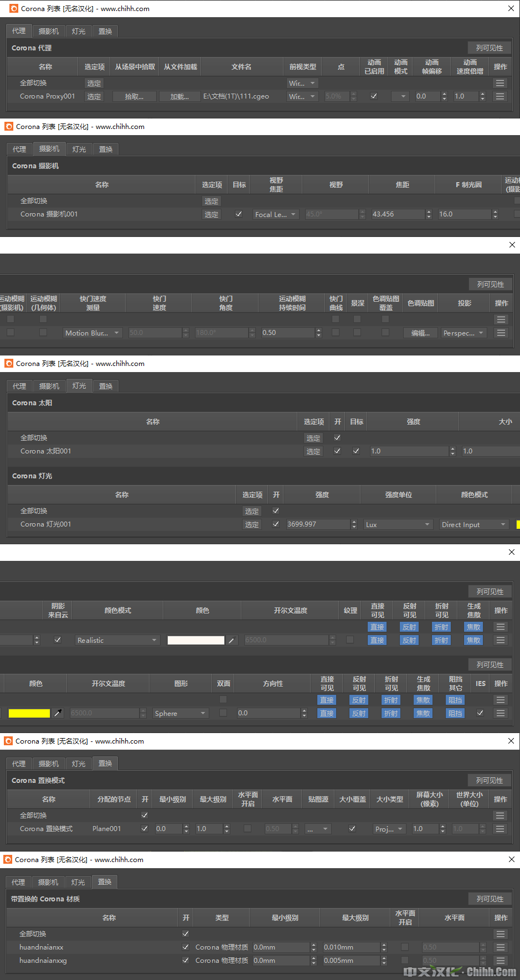520x980 pixels.
Task: Open the Focal Le... field-of-view dropdown
Action: 276,214
